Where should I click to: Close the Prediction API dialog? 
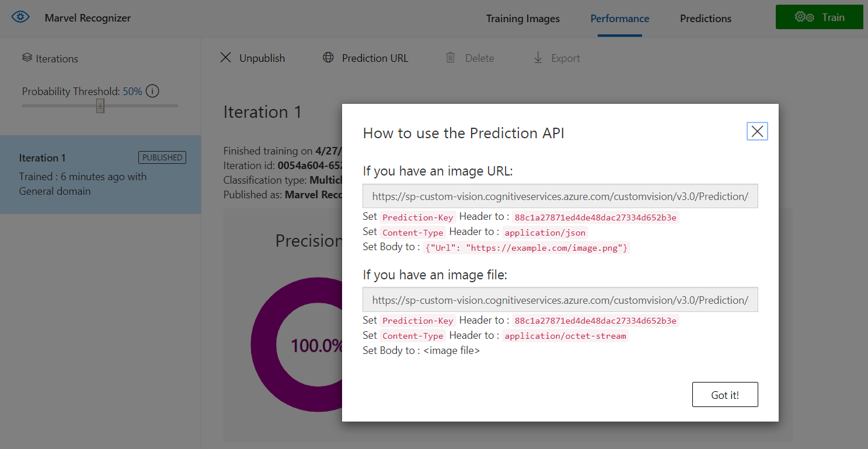pyautogui.click(x=757, y=132)
